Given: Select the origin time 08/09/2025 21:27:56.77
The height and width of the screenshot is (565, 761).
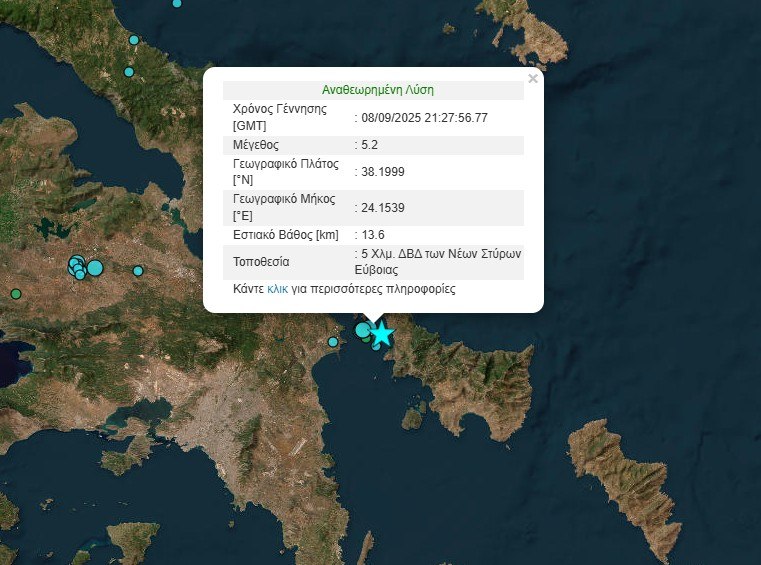Looking at the screenshot, I should (x=425, y=118).
